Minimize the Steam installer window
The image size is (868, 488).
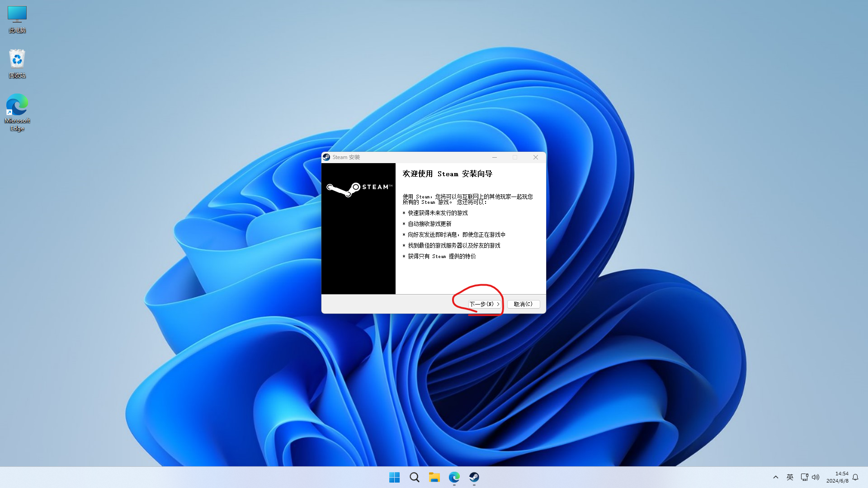pyautogui.click(x=495, y=157)
